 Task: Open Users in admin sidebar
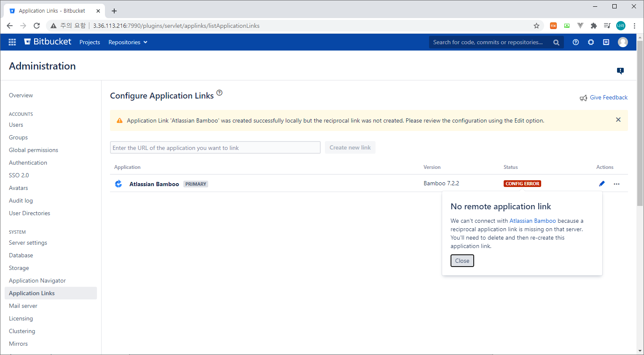(16, 125)
